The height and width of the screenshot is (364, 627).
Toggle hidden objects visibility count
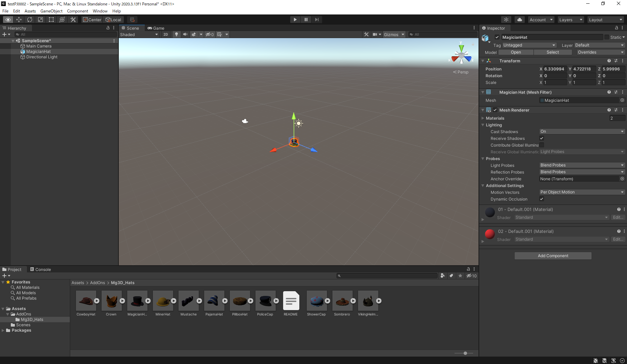coord(210,34)
